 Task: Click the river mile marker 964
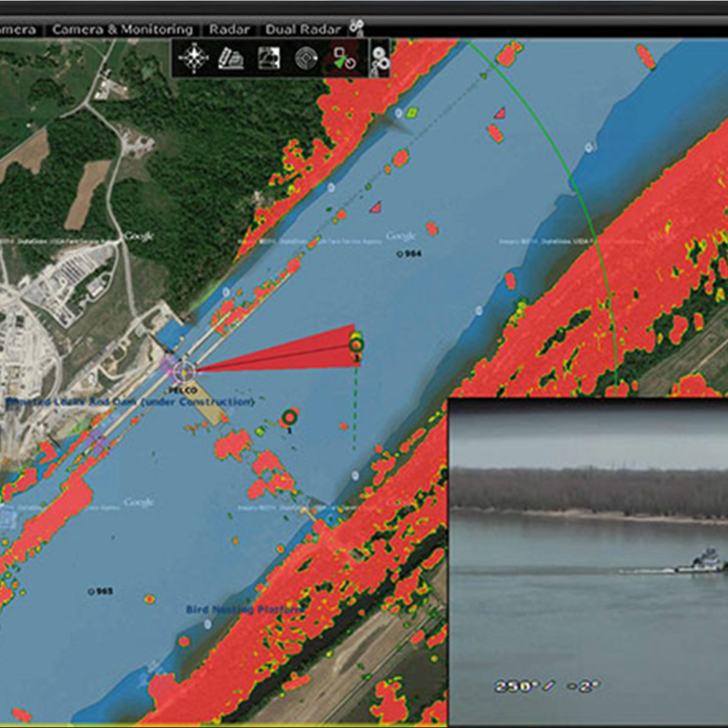coord(409,254)
